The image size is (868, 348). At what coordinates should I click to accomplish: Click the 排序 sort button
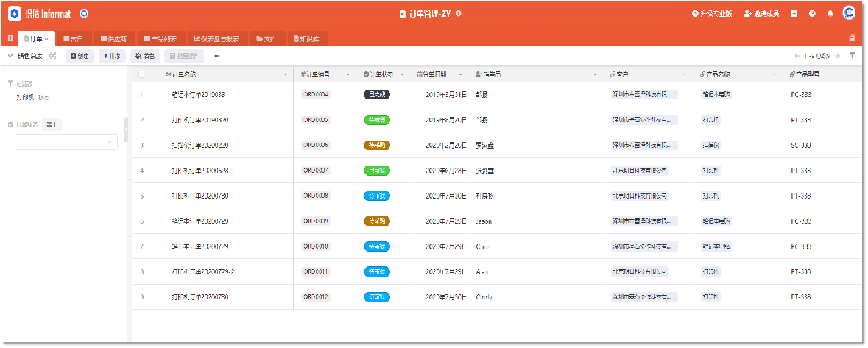tap(113, 56)
